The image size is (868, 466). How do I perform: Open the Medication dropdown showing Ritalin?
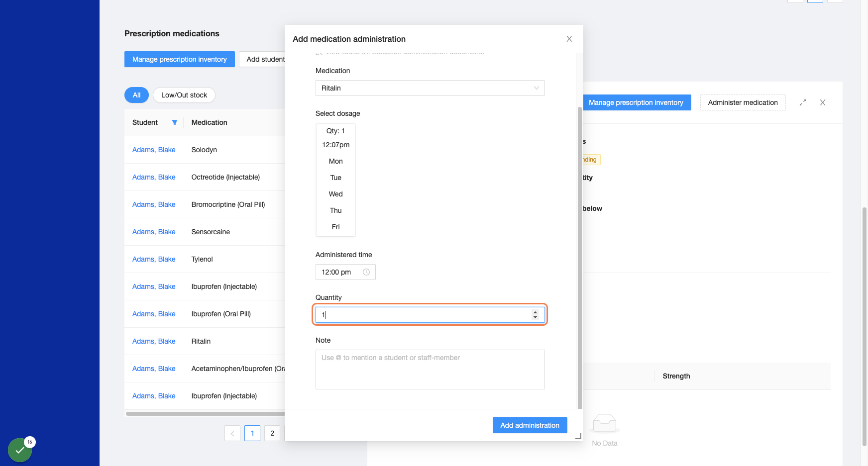[430, 88]
